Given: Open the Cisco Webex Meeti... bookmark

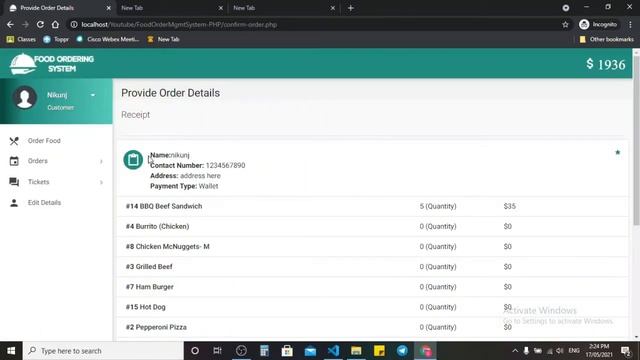Looking at the screenshot, I should 108,39.
